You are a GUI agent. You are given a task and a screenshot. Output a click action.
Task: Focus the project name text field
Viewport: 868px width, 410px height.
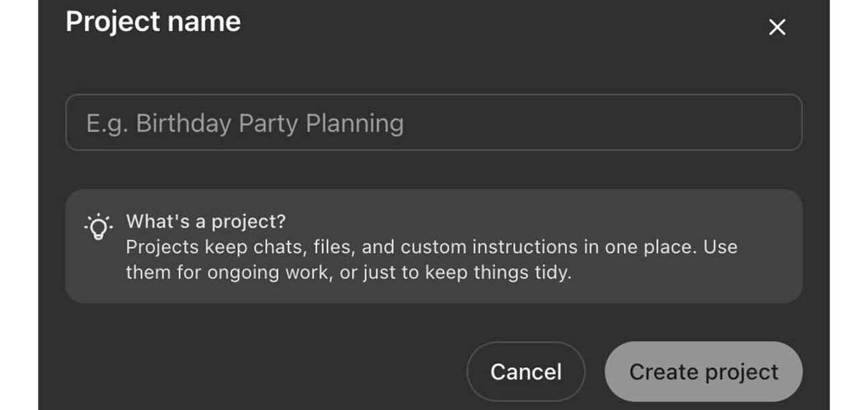click(433, 122)
